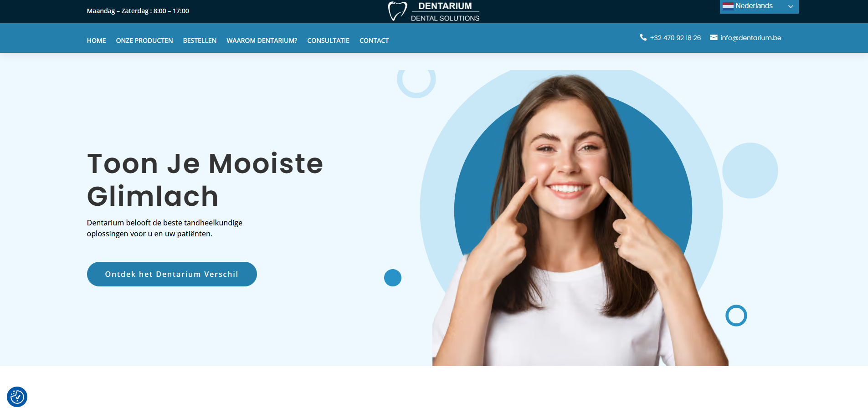The width and height of the screenshot is (868, 413).
Task: Call the +32 470 92 18 26 link
Action: [x=675, y=38]
